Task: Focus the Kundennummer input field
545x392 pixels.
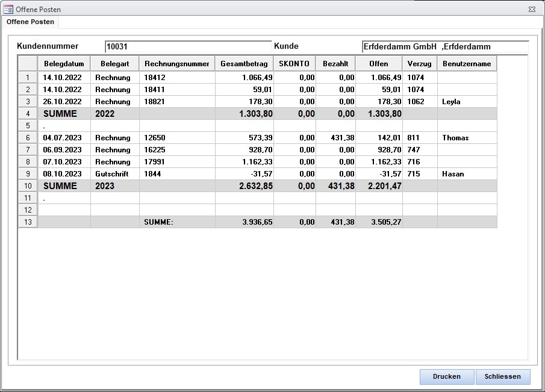Action: point(188,46)
